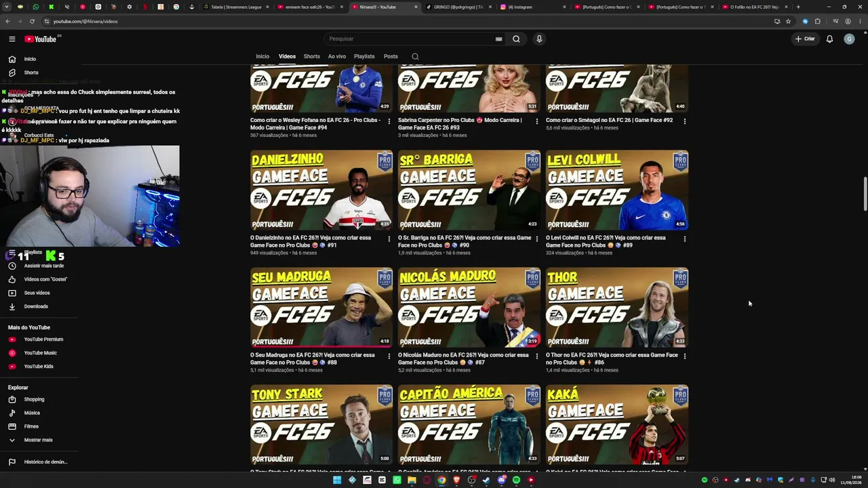The image size is (868, 488).
Task: Open the Danielzinho Gameface video thumbnail
Action: (x=321, y=190)
